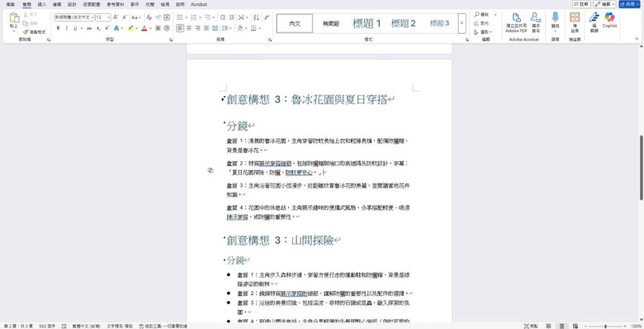Click the Share (共用) button
This screenshot has width=644, height=329.
point(630,4)
